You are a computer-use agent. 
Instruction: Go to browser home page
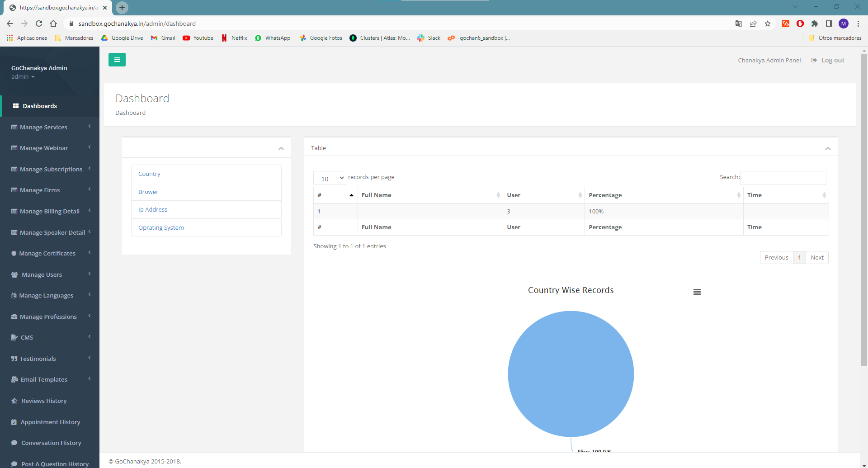tap(53, 24)
